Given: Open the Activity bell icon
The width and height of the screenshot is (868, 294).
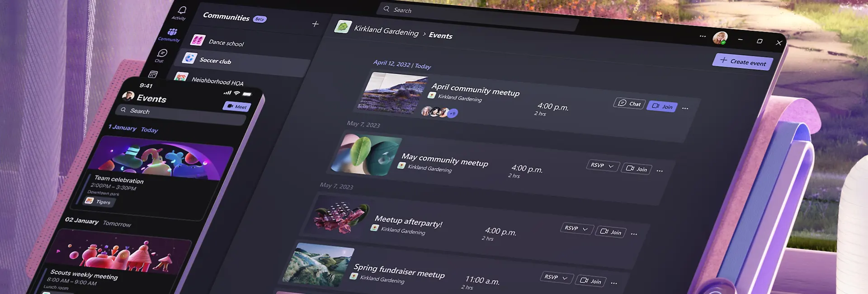Looking at the screenshot, I should point(181,10).
